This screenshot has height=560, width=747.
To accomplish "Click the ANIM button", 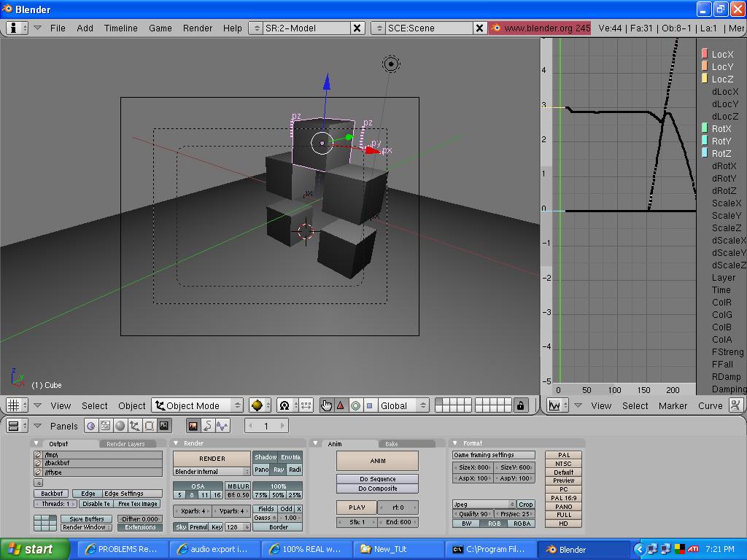I will (378, 461).
